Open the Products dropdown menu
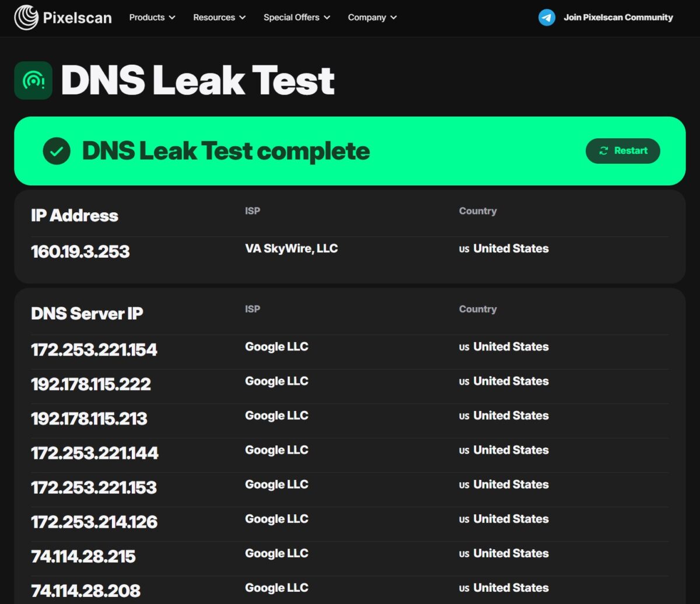The width and height of the screenshot is (700, 604). click(152, 17)
